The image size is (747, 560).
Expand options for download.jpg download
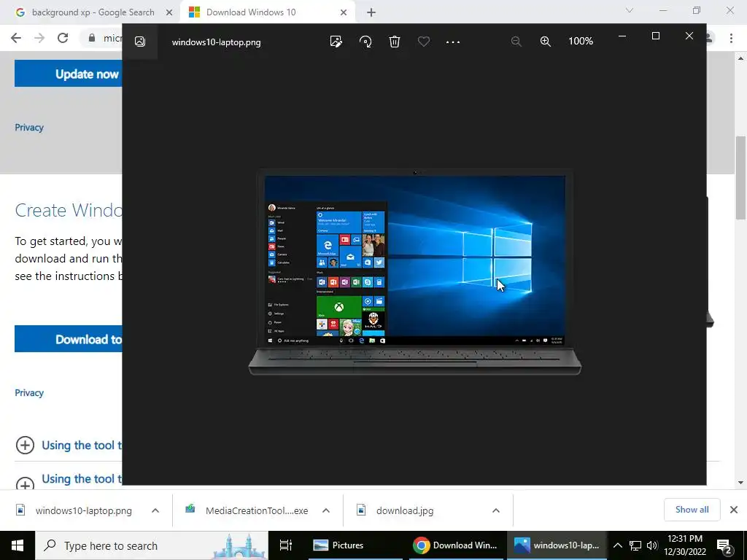[496, 510]
